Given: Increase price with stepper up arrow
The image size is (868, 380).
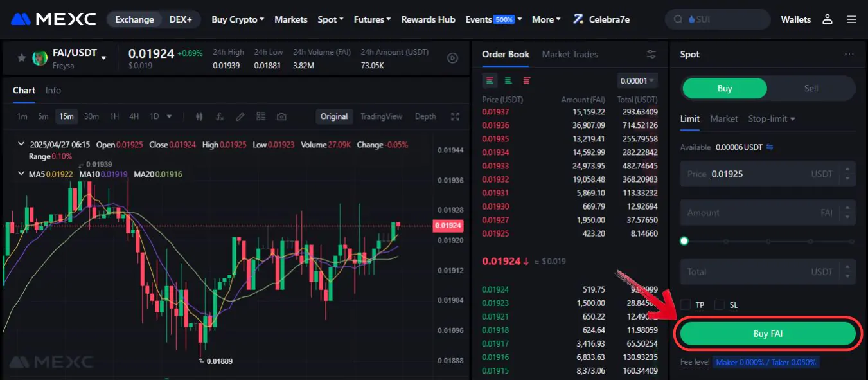Looking at the screenshot, I should point(849,168).
